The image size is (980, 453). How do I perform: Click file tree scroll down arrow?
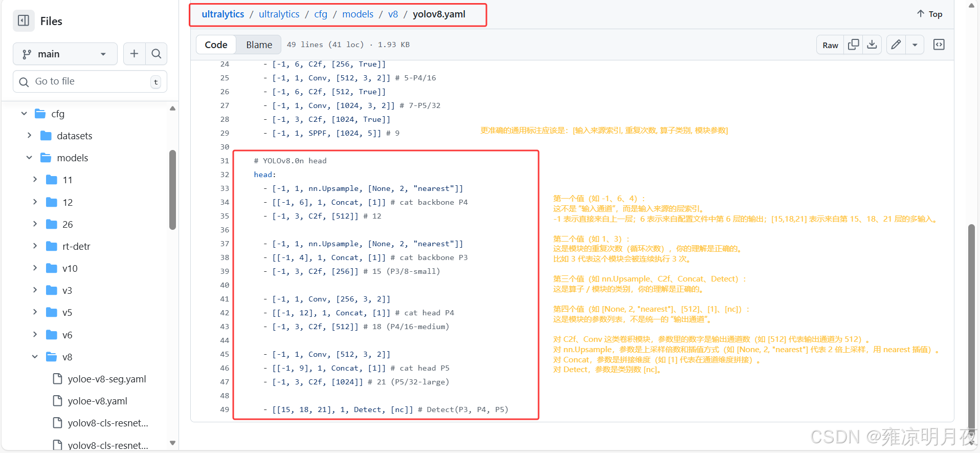pyautogui.click(x=172, y=443)
